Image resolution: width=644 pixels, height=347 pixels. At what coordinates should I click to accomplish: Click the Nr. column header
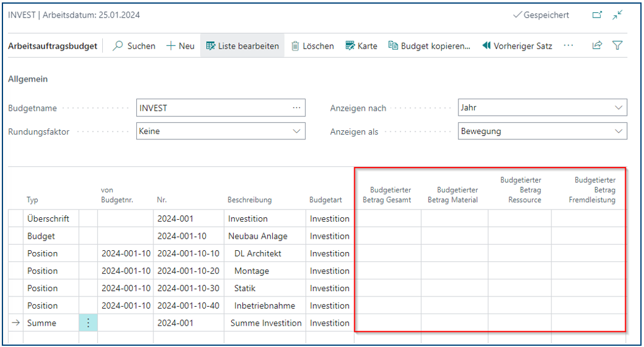click(x=162, y=200)
